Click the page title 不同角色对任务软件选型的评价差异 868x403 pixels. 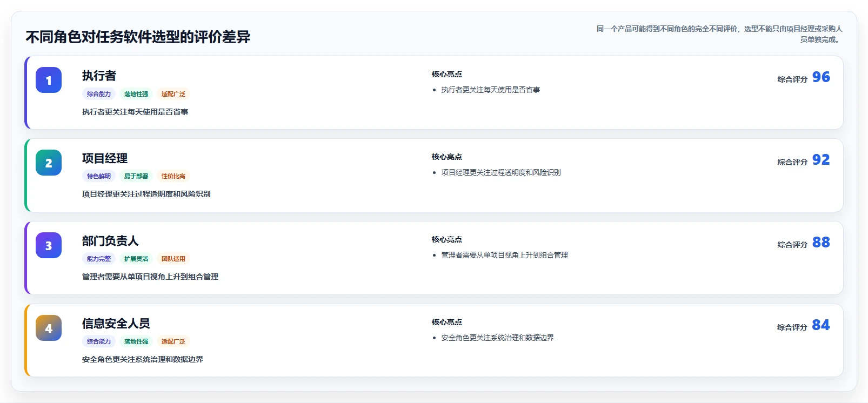point(138,37)
